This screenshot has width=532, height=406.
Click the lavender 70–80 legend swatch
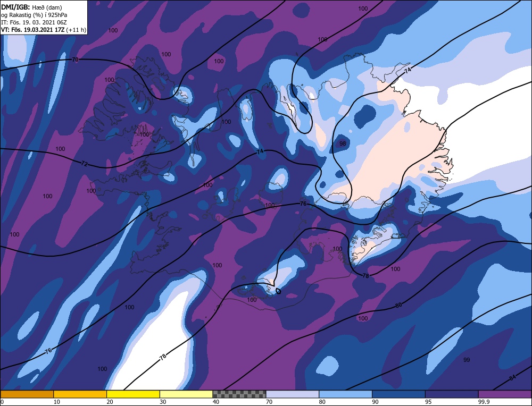[293, 394]
